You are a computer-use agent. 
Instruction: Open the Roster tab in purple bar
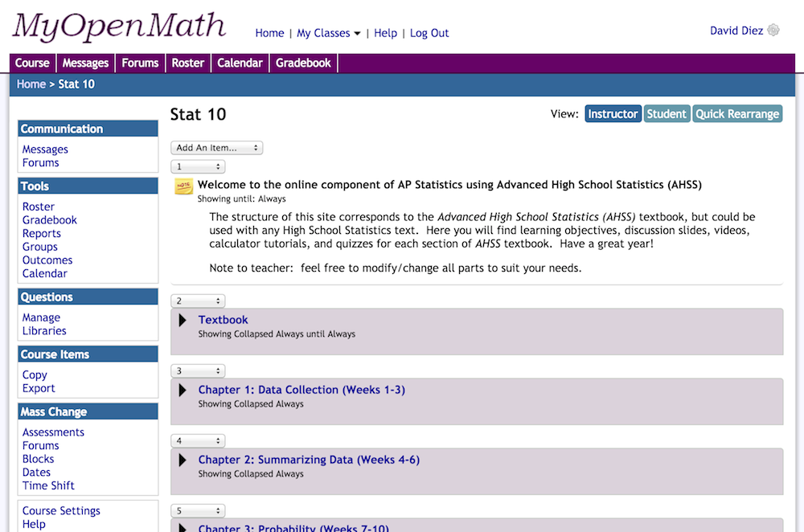(x=187, y=63)
